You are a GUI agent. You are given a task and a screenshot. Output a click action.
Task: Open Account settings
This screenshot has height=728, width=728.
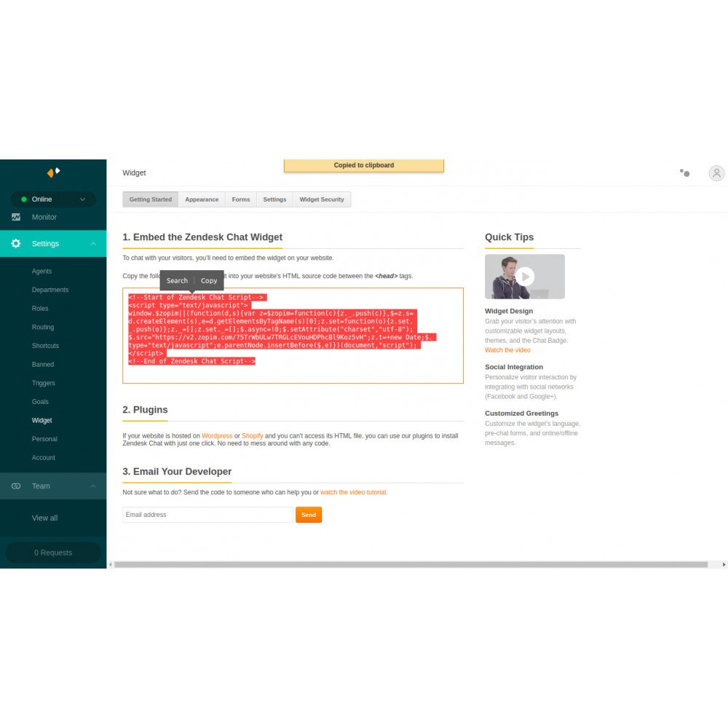pos(43,457)
